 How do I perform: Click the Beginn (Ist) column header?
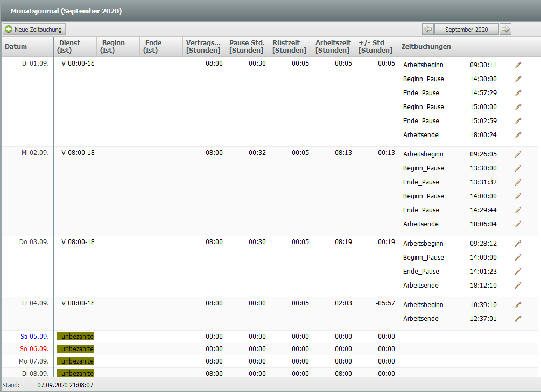click(x=118, y=47)
